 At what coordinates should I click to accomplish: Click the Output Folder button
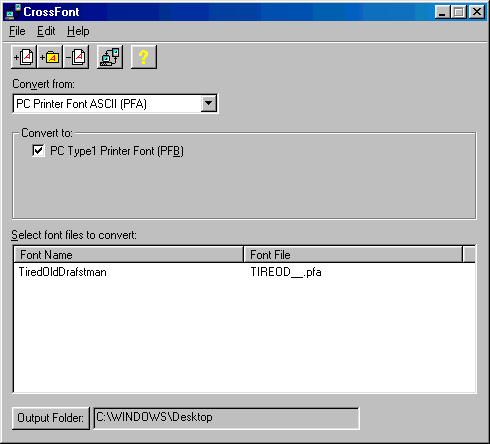[x=51, y=418]
